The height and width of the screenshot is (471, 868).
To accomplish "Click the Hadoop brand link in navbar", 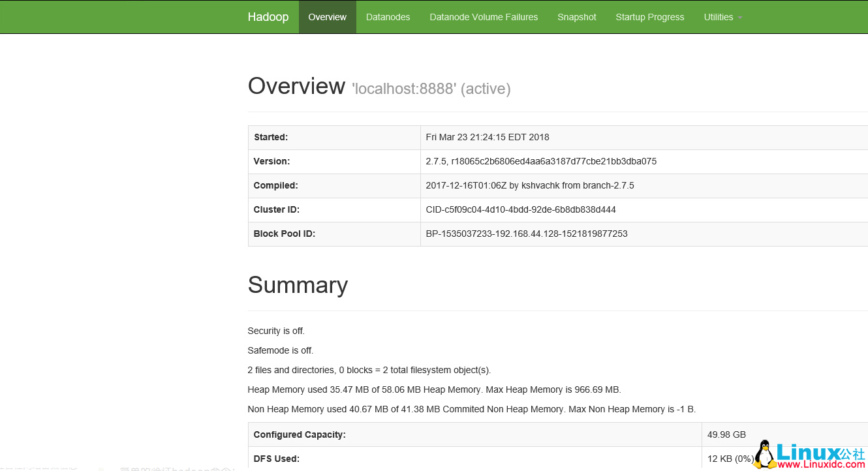I will click(x=268, y=17).
